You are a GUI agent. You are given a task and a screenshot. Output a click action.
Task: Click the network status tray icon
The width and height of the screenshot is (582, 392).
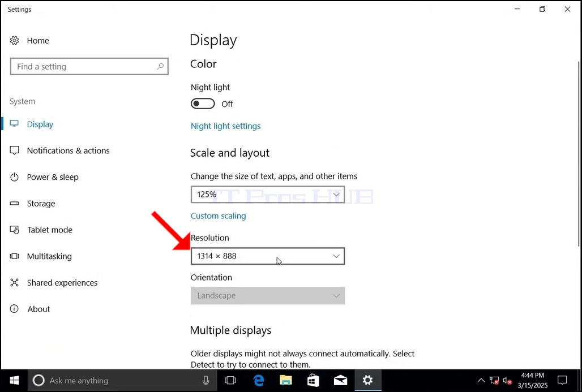pos(494,381)
